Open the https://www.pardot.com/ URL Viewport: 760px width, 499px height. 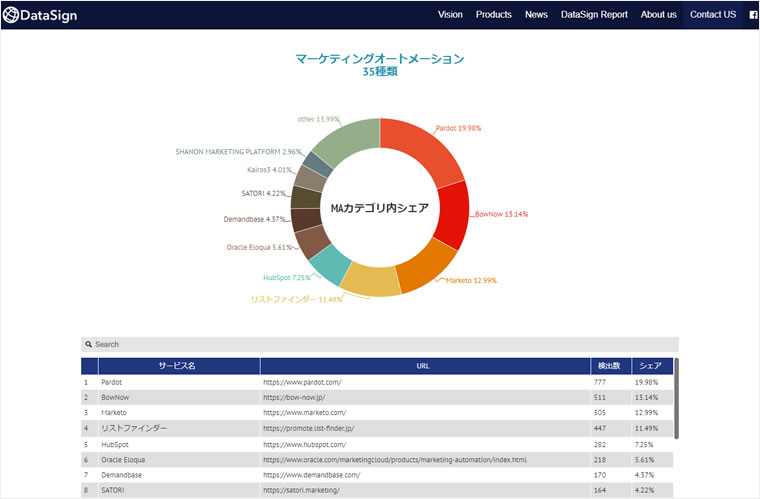[x=302, y=382]
